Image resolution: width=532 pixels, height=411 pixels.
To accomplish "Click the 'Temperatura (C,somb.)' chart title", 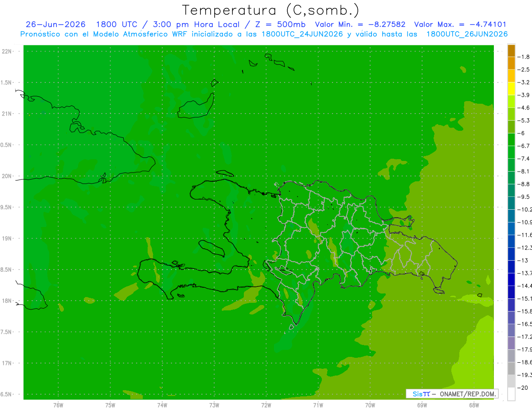I will point(271,10).
